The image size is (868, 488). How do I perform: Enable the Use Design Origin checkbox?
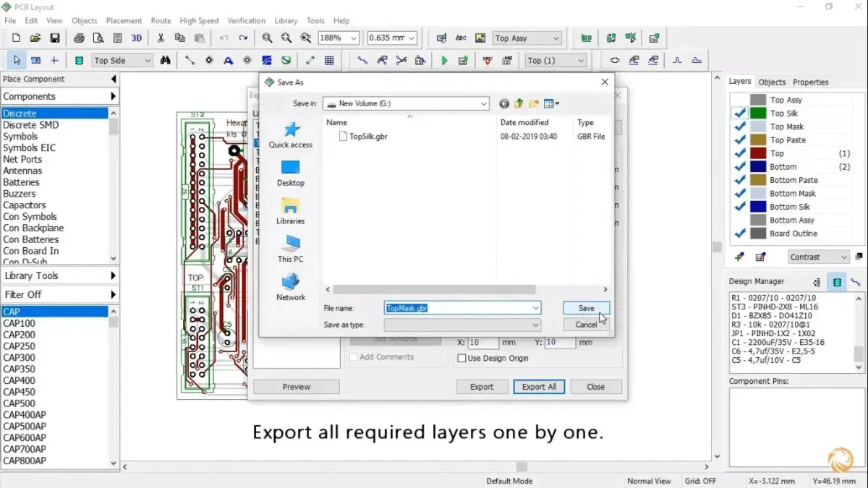(x=462, y=358)
